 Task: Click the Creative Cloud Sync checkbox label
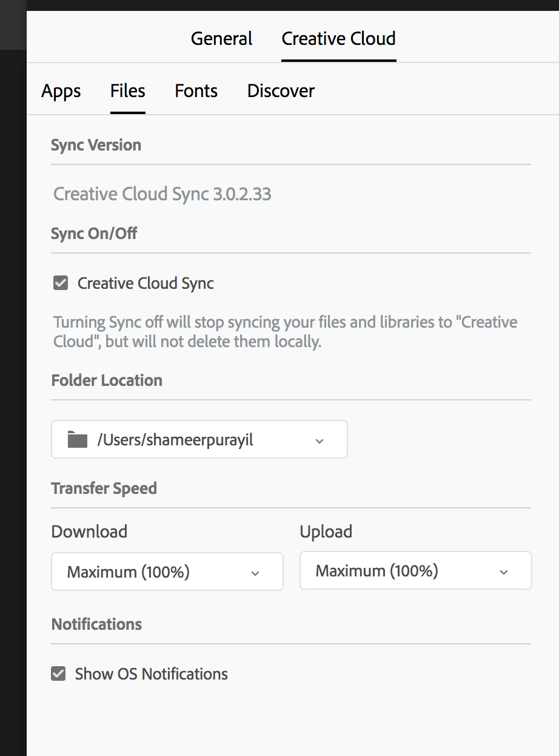[146, 283]
